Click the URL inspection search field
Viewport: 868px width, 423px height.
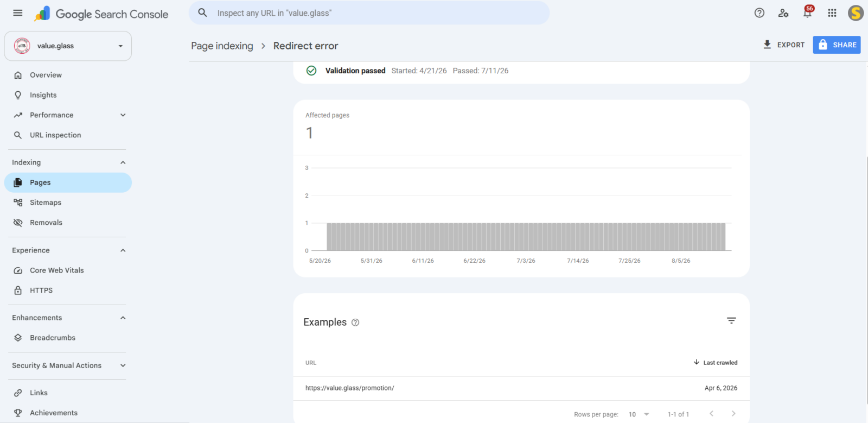click(369, 12)
